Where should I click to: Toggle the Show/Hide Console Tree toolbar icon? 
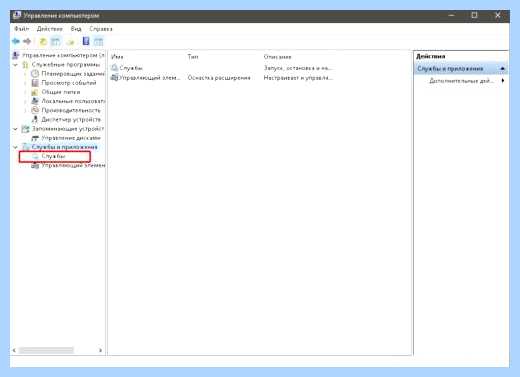[55, 41]
